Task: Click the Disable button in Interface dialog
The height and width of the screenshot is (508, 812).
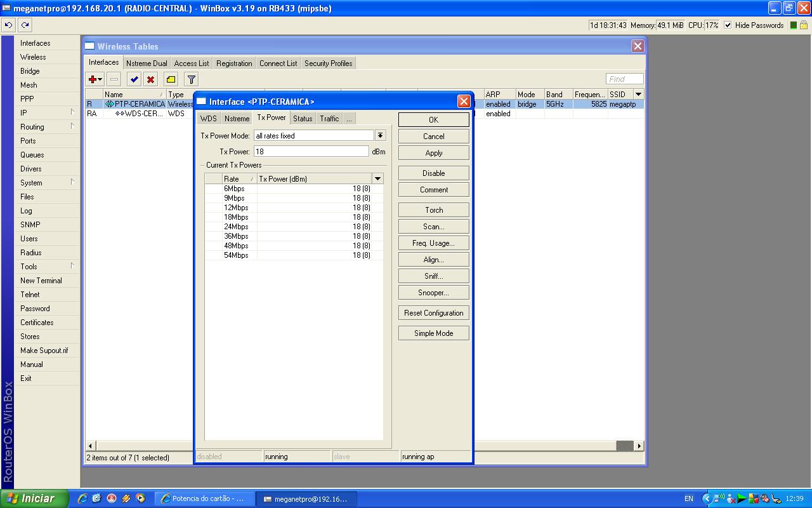Action: 434,173
